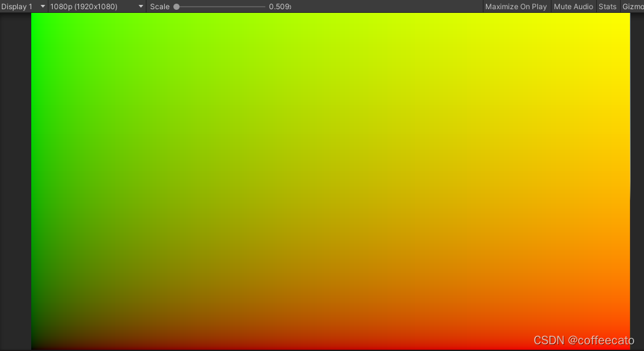
Task: Open the Display 1 dropdown
Action: [23, 7]
